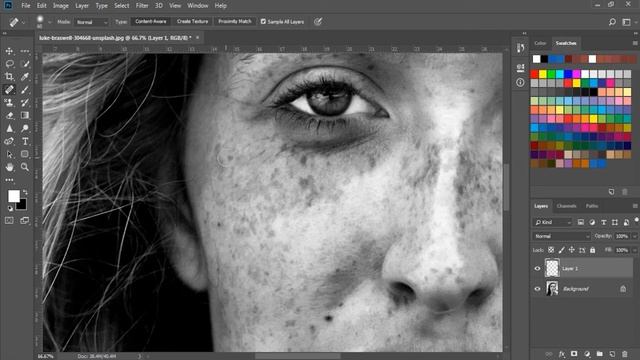The image size is (640, 360).
Task: Select the Lasso tool
Action: (9, 64)
